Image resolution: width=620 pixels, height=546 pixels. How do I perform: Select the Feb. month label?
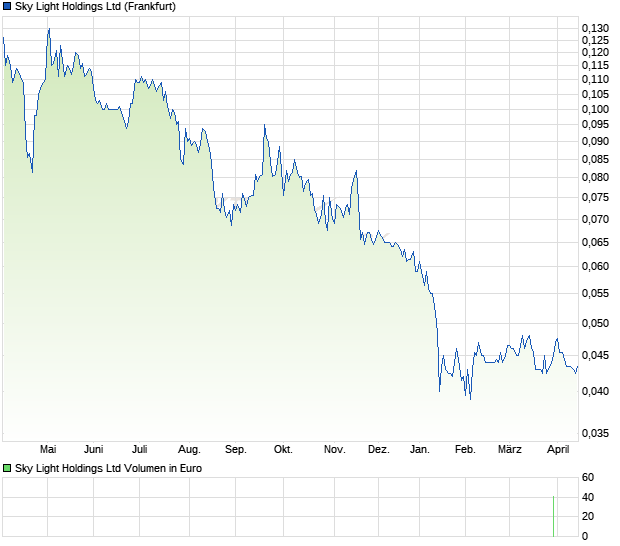pyautogui.click(x=465, y=450)
